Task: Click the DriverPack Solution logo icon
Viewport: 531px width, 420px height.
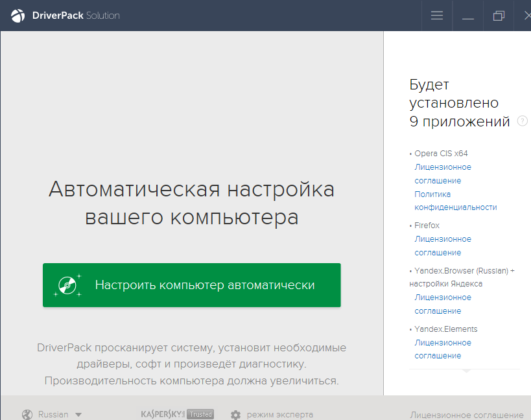Action: pos(18,16)
